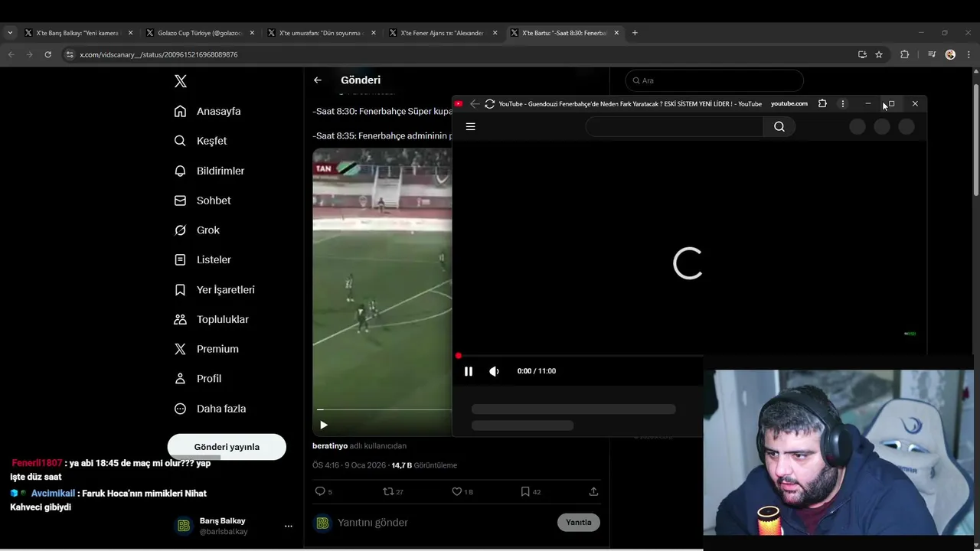Open Topluluklar communities
980x551 pixels.
pos(211,319)
